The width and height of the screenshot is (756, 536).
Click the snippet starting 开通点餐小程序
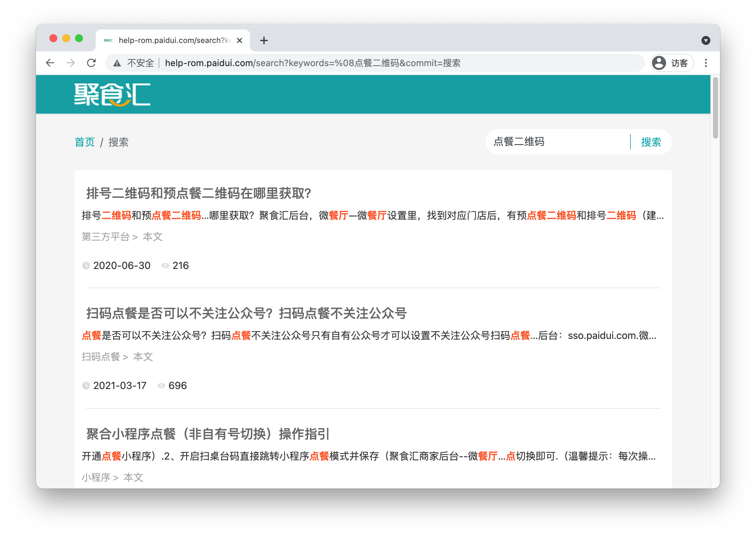pyautogui.click(x=369, y=456)
